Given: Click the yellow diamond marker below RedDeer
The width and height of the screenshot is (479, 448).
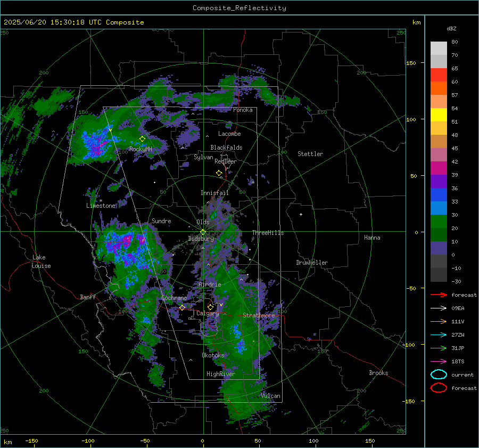Looking at the screenshot, I should [x=219, y=173].
